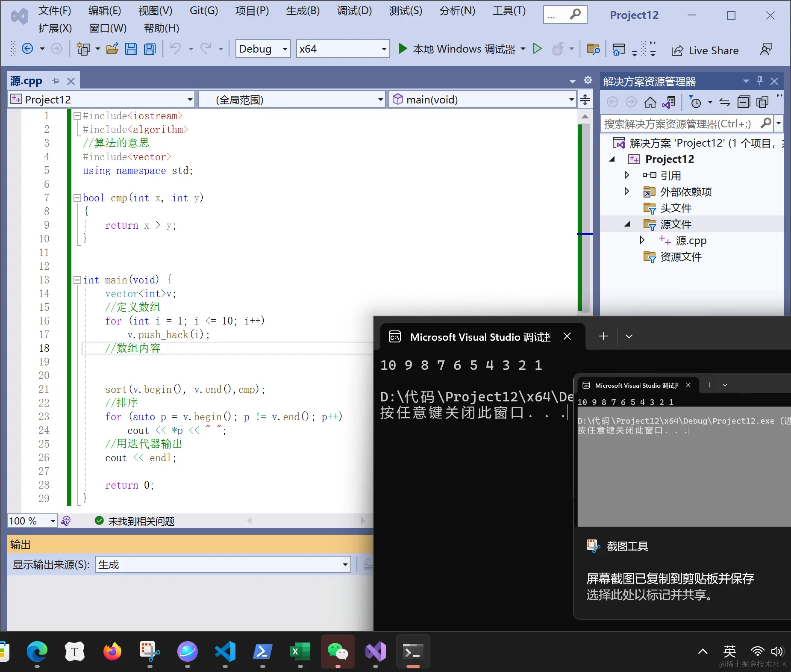Open WeChat from the taskbar

(x=338, y=651)
